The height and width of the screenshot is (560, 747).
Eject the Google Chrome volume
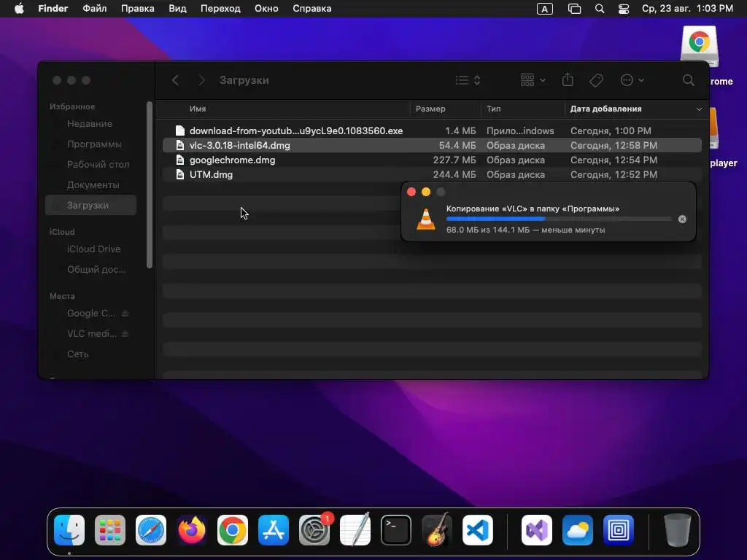pyautogui.click(x=125, y=314)
